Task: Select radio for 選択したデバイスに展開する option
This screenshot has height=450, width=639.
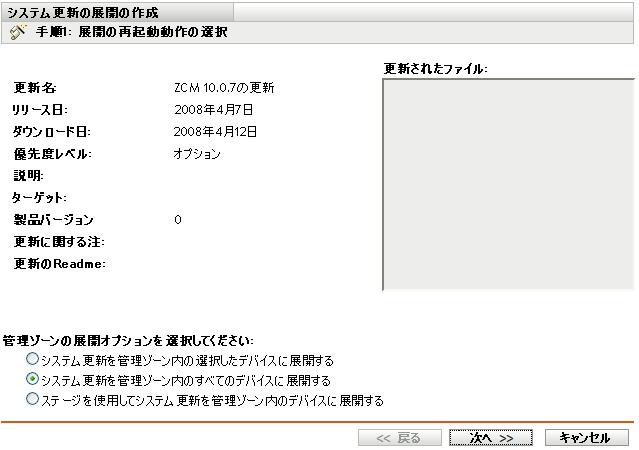Action: pyautogui.click(x=32, y=359)
